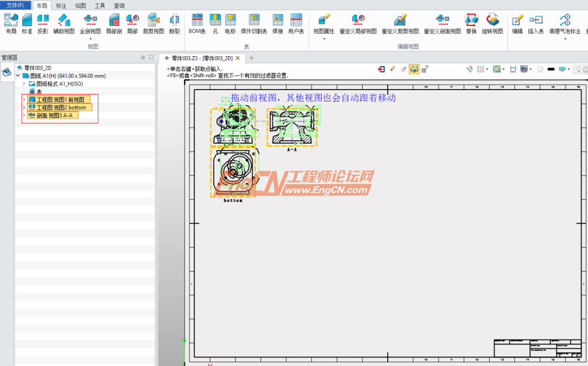The height and width of the screenshot is (366, 588).
Task: Switch to the 标注 ribbon tab
Action: (x=60, y=5)
